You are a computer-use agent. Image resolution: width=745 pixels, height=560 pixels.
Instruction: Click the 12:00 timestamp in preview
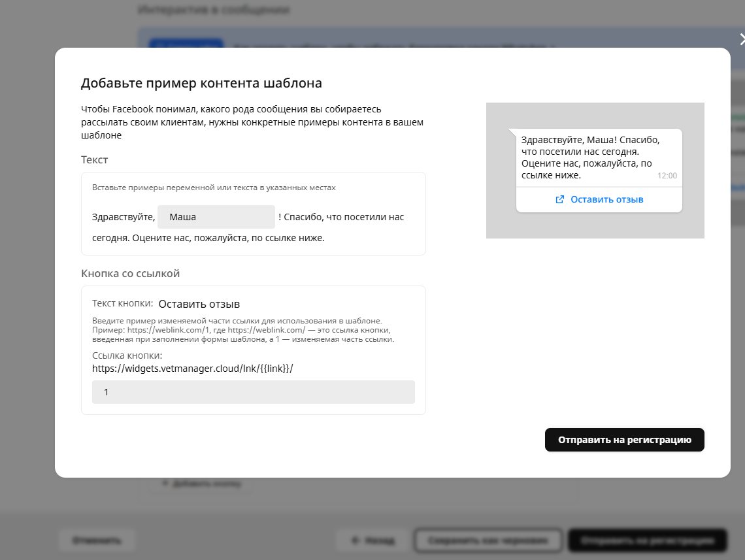pos(667,176)
